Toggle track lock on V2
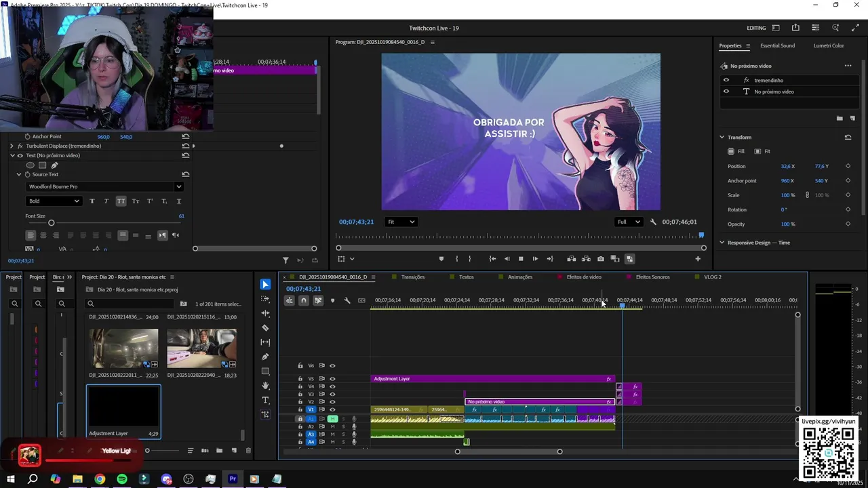 point(300,402)
